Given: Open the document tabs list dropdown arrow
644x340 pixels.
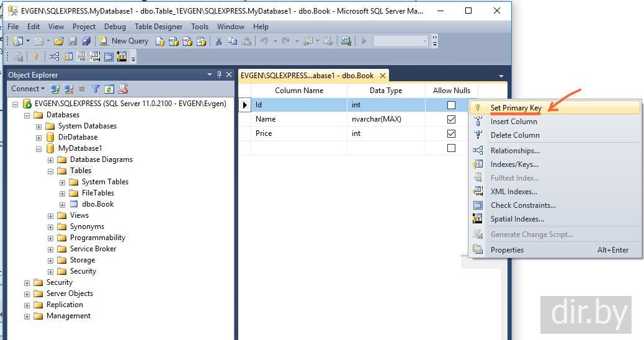Looking at the screenshot, I should [501, 76].
